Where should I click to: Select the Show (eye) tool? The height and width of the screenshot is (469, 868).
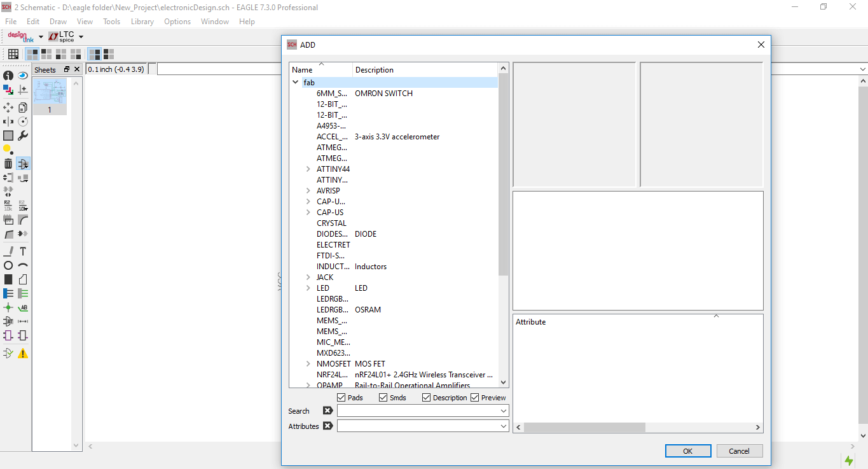click(23, 76)
